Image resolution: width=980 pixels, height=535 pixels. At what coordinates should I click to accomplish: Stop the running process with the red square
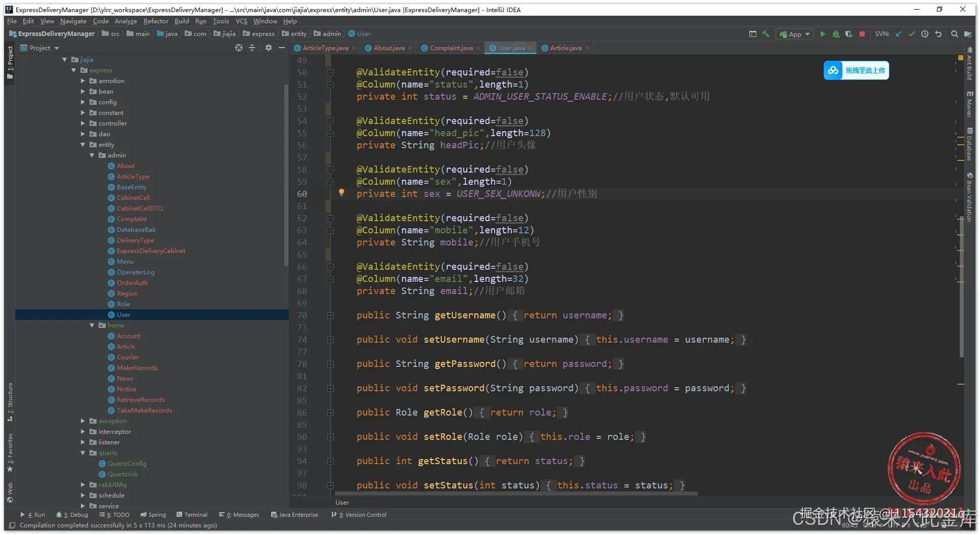862,34
